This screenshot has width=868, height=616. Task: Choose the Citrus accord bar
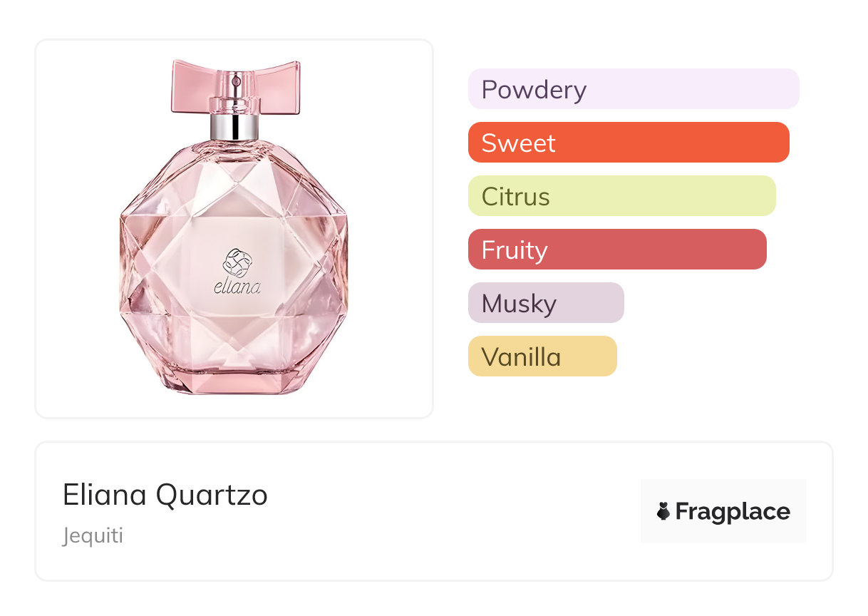621,196
